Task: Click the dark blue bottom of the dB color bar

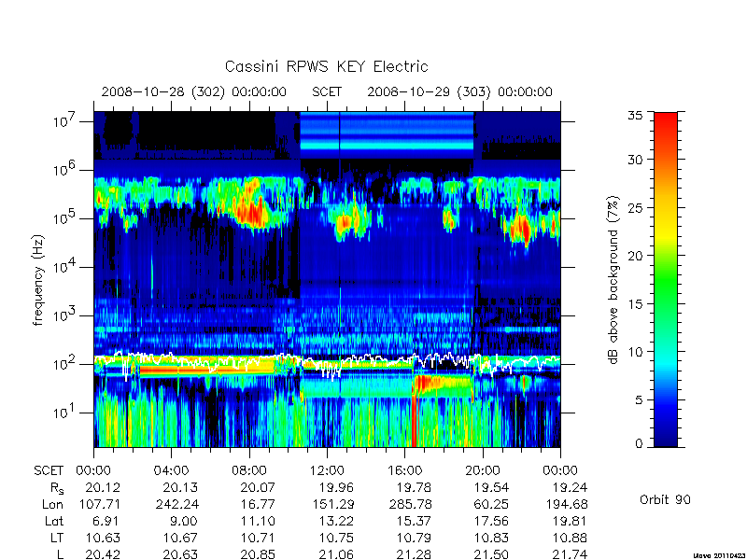Action: 666,438
